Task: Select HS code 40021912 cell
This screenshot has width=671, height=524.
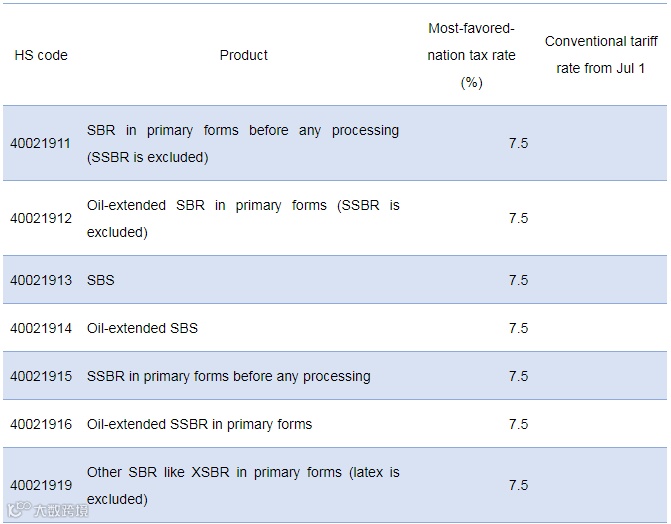Action: click(x=41, y=218)
